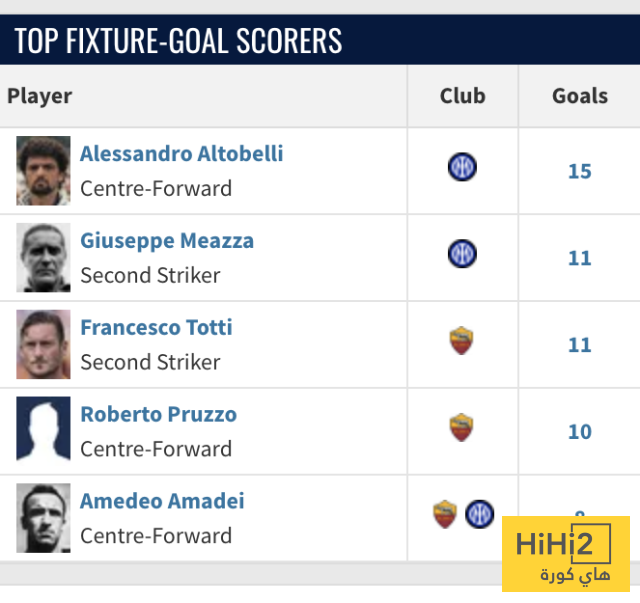Open Amedeo Amadei player profile link
This screenshot has height=603, width=640.
[x=162, y=502]
